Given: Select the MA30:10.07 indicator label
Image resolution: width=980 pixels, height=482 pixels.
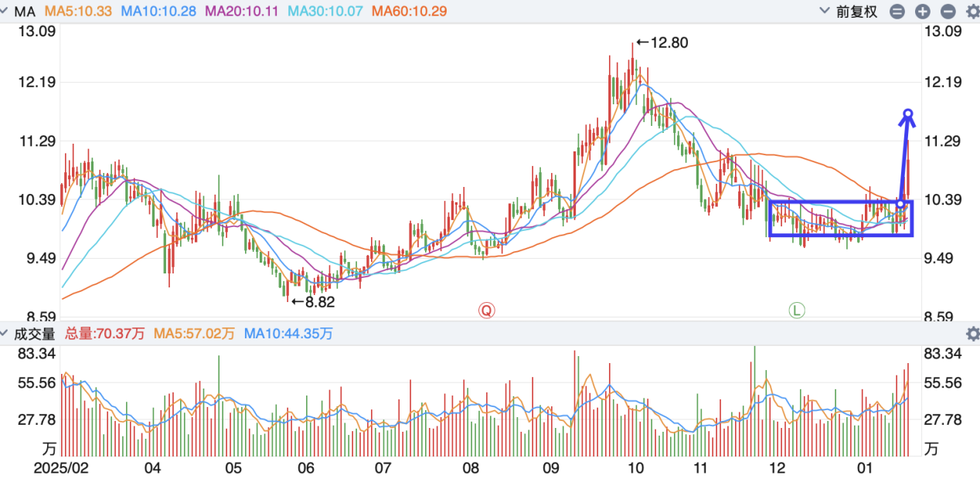Looking at the screenshot, I should [324, 12].
